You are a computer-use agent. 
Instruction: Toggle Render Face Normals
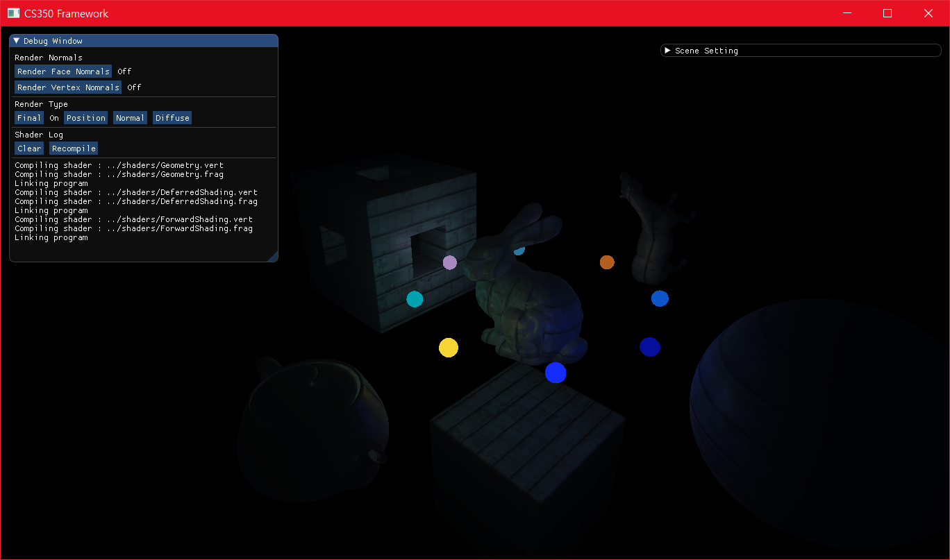tap(63, 71)
